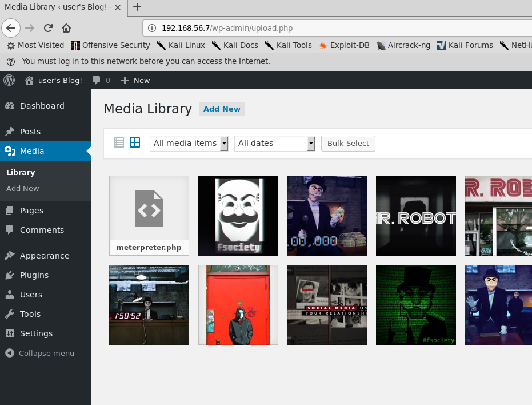Click the network login notification icon
The height and width of the screenshot is (405, 532).
11,62
